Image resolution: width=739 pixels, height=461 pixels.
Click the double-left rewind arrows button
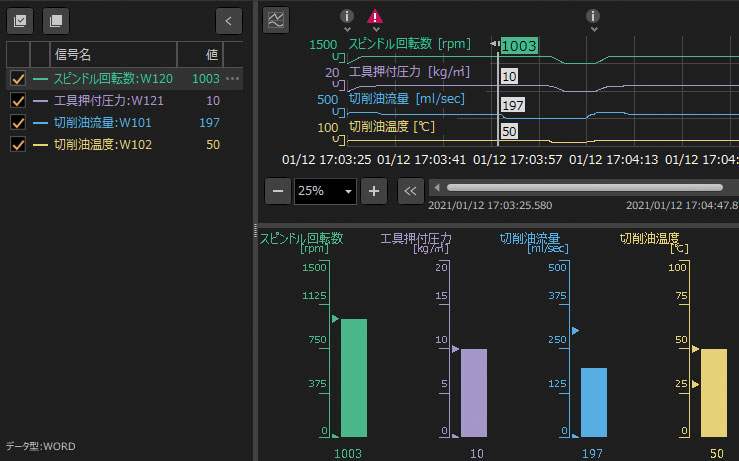pyautogui.click(x=410, y=190)
